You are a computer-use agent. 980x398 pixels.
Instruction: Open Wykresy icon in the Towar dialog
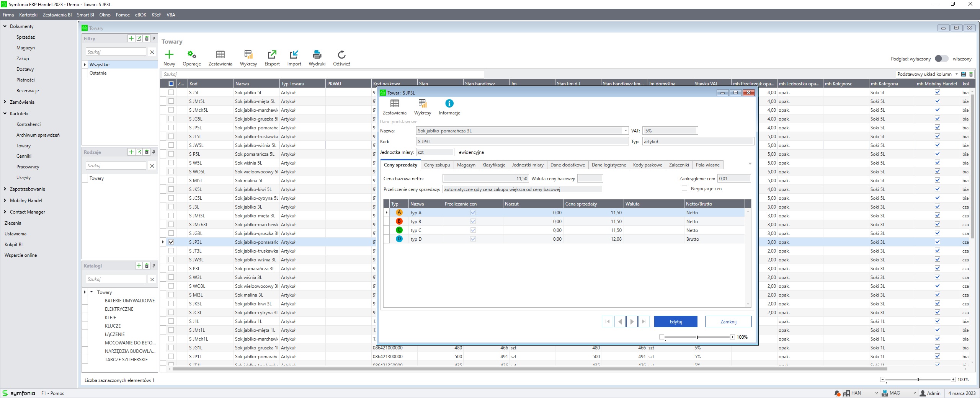tap(422, 104)
